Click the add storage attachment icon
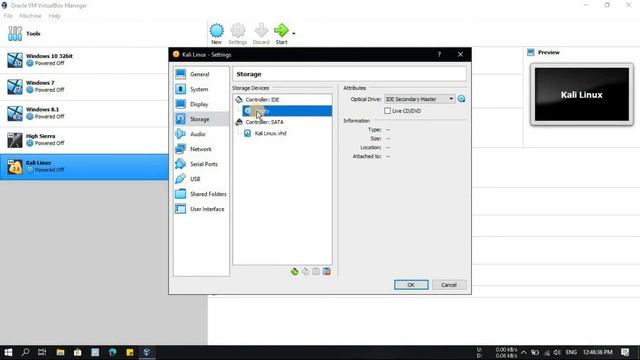 pyautogui.click(x=316, y=271)
